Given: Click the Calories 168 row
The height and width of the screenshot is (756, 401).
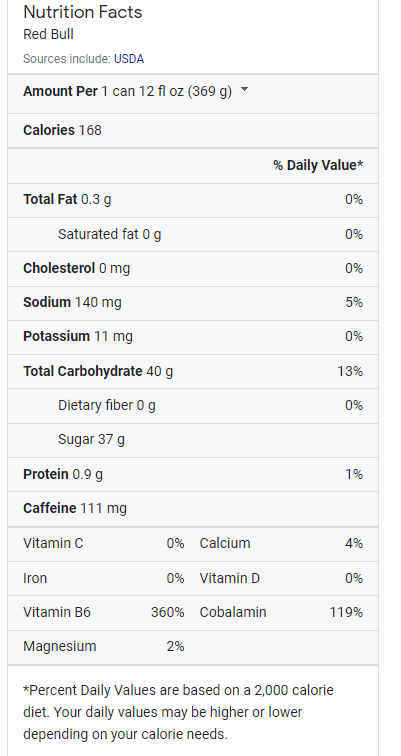Looking at the screenshot, I should pyautogui.click(x=193, y=130).
